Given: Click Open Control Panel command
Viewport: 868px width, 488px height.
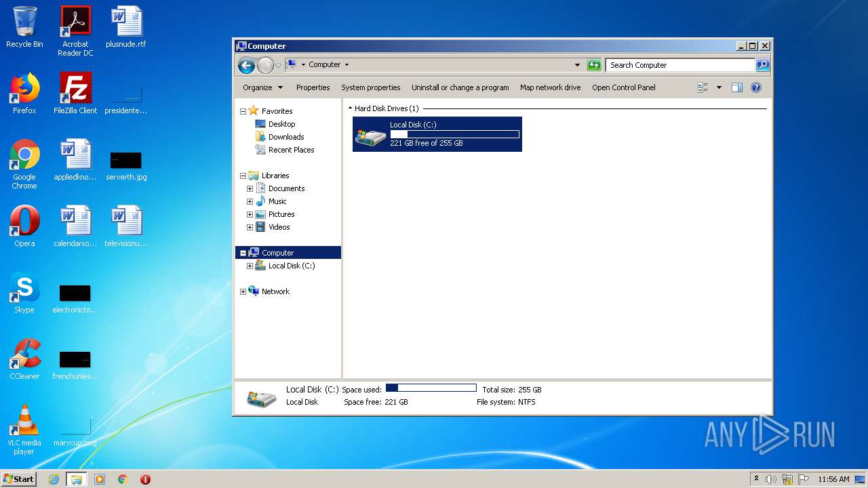Looking at the screenshot, I should click(623, 87).
